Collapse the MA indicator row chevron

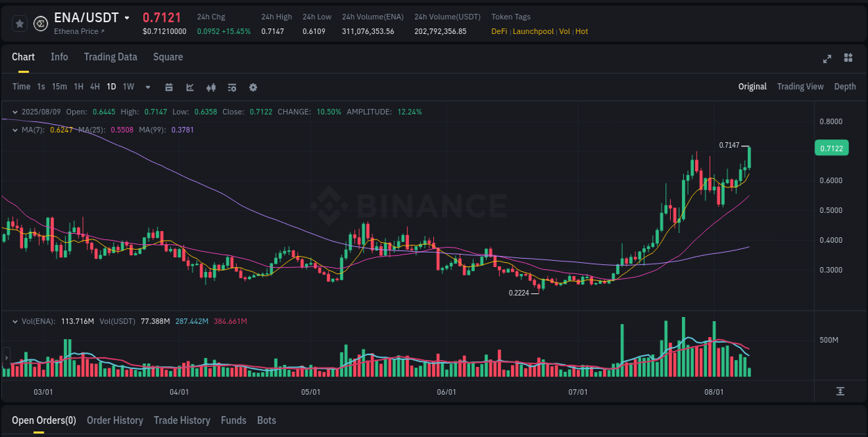[x=15, y=130]
